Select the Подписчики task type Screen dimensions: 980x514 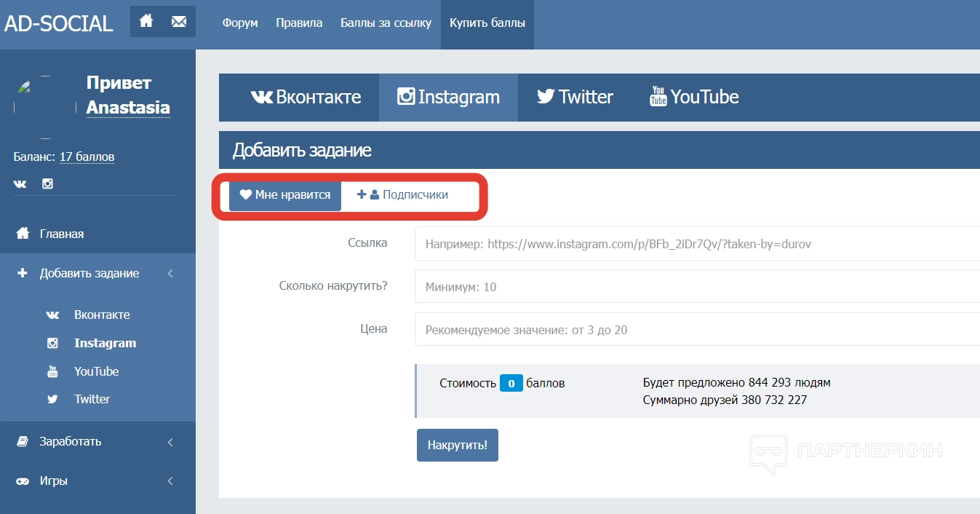click(402, 195)
